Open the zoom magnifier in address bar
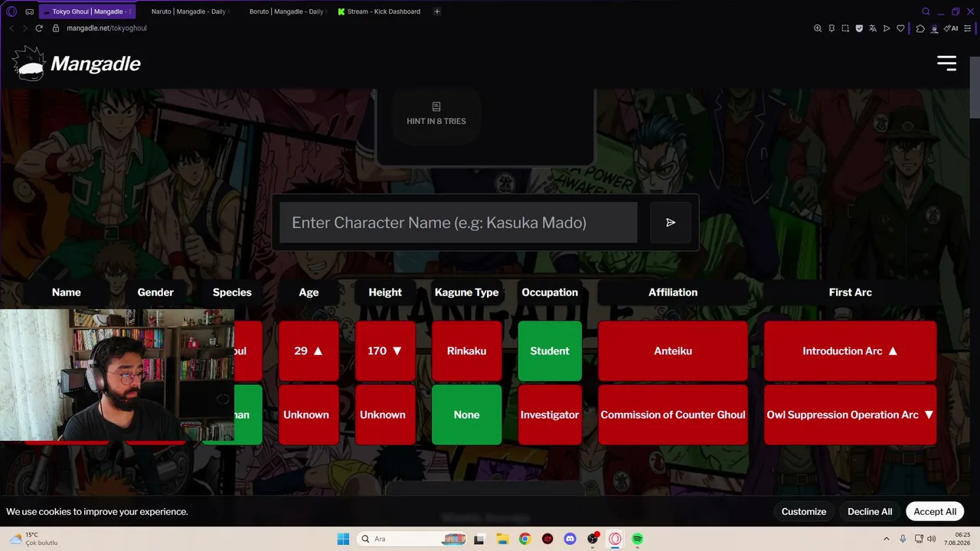 click(818, 28)
